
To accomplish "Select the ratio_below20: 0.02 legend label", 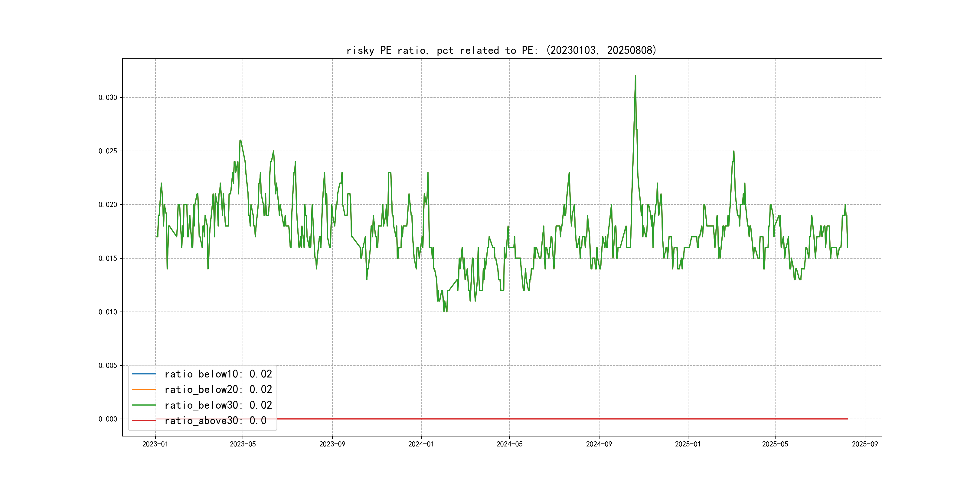I will pyautogui.click(x=218, y=389).
